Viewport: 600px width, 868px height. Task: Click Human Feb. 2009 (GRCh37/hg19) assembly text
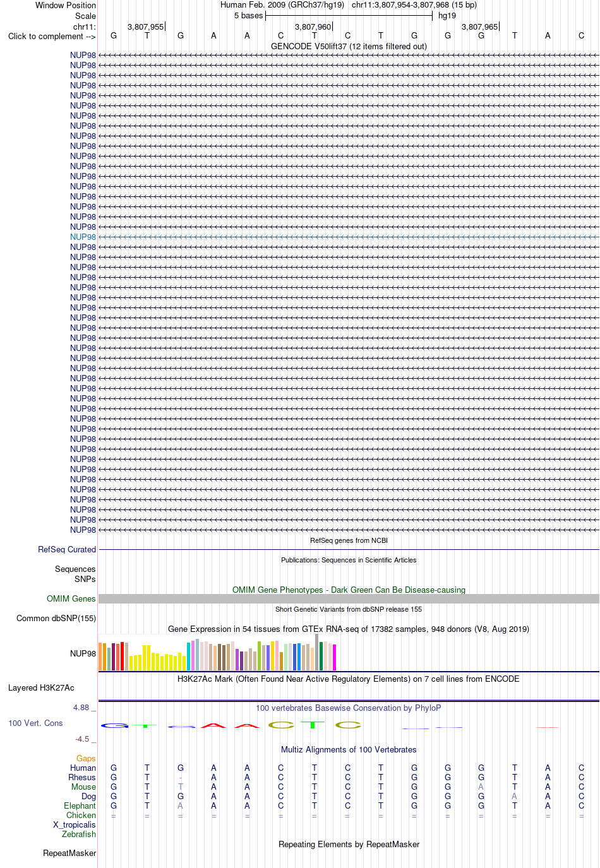pos(282,4)
